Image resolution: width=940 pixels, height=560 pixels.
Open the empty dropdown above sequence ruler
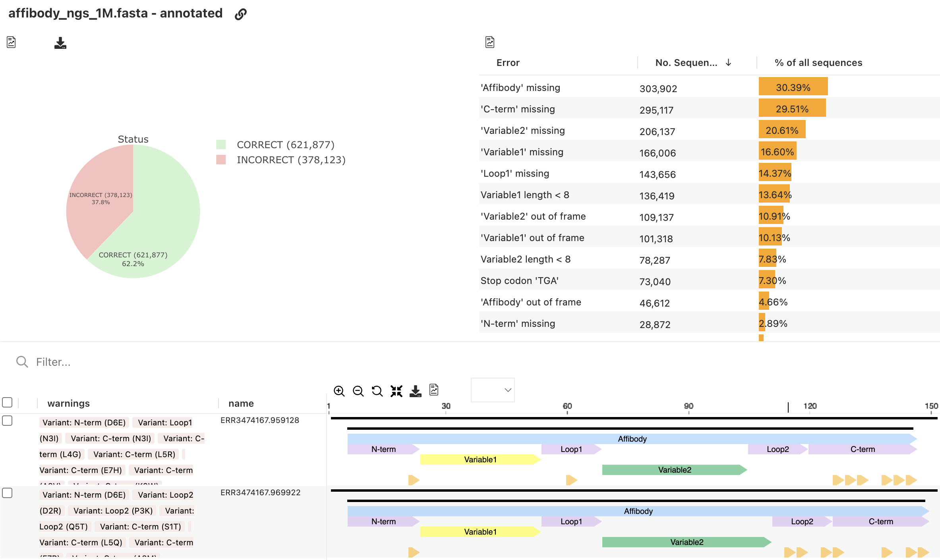[x=493, y=390]
